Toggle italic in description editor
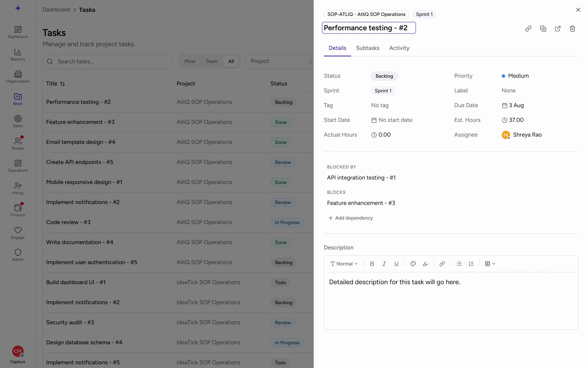The image size is (588, 368). tap(384, 264)
